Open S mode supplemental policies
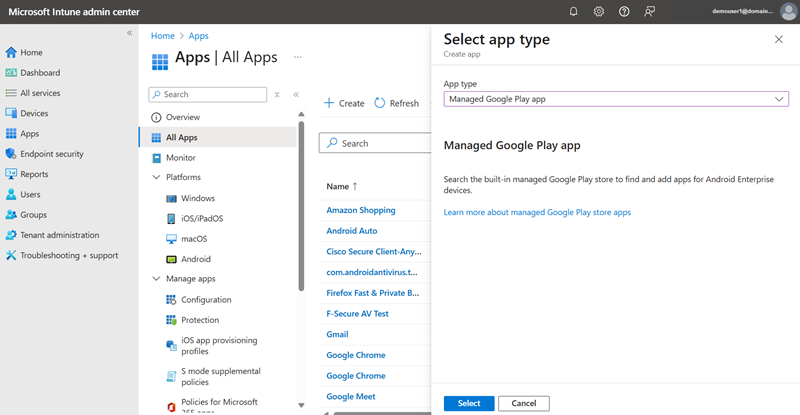Screen dimensions: 800x415 pyautogui.click(x=220, y=376)
